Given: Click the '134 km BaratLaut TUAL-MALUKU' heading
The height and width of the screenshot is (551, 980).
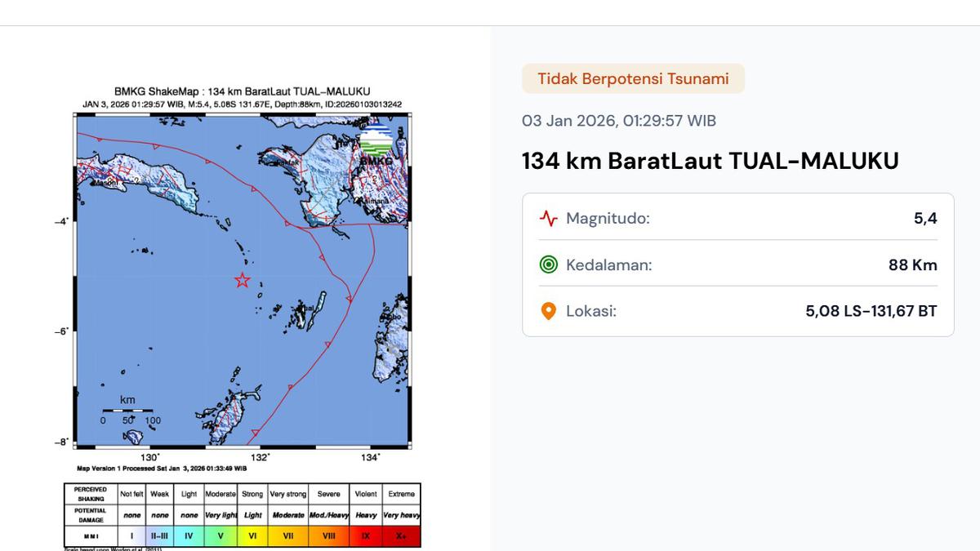Looking at the screenshot, I should (710, 161).
